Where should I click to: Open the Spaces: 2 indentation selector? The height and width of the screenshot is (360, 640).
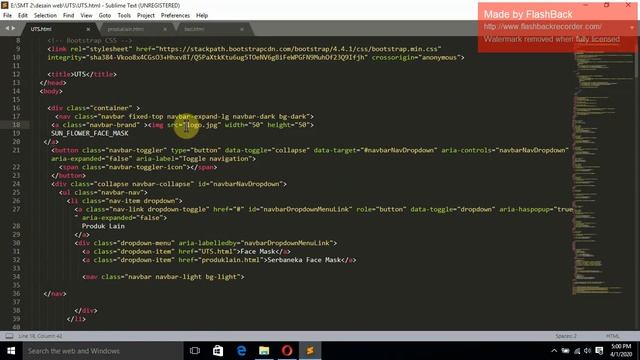coord(566,336)
